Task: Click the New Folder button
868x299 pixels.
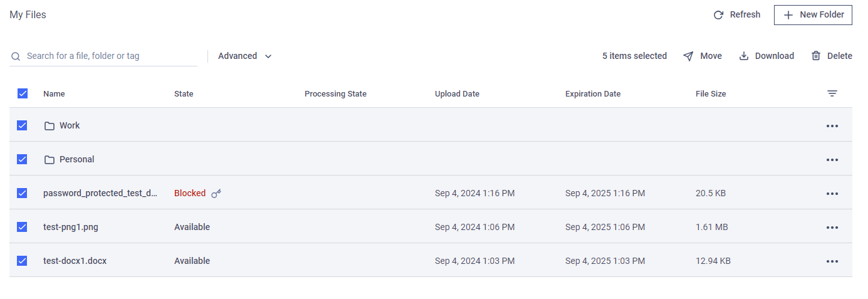Action: (813, 14)
